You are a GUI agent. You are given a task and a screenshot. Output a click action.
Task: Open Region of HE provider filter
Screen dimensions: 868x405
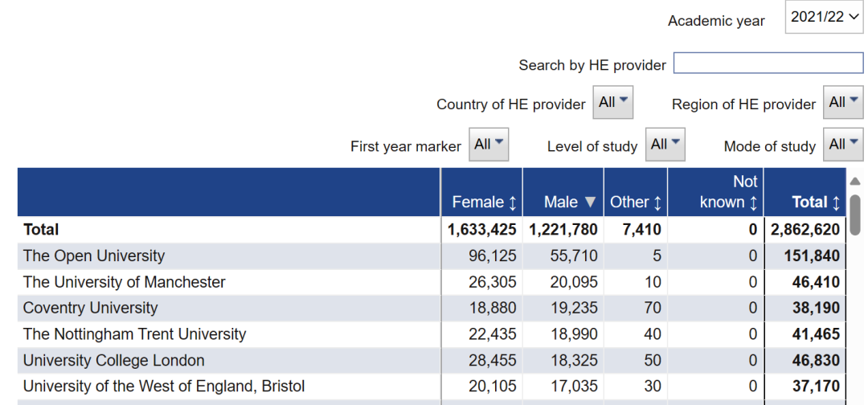click(843, 102)
